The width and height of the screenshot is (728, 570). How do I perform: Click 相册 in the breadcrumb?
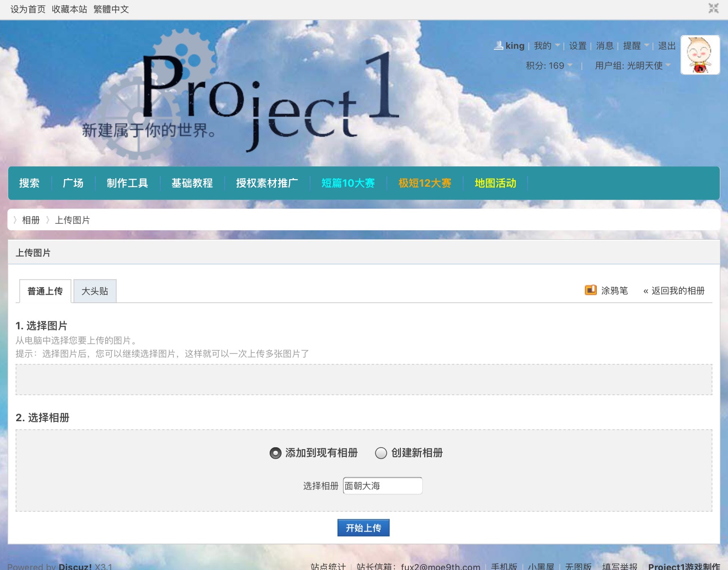point(31,220)
